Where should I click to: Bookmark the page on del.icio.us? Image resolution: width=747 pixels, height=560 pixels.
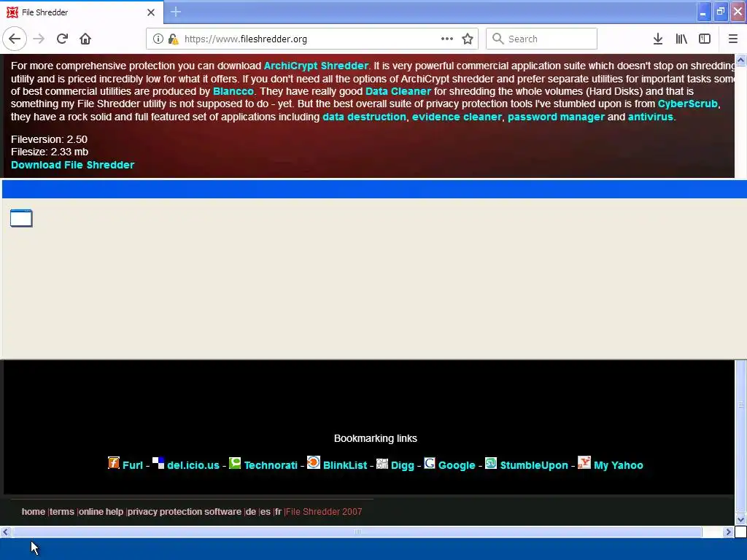[193, 465]
